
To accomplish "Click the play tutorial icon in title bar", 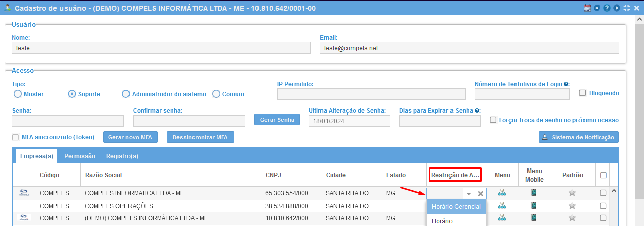I will point(617,8).
